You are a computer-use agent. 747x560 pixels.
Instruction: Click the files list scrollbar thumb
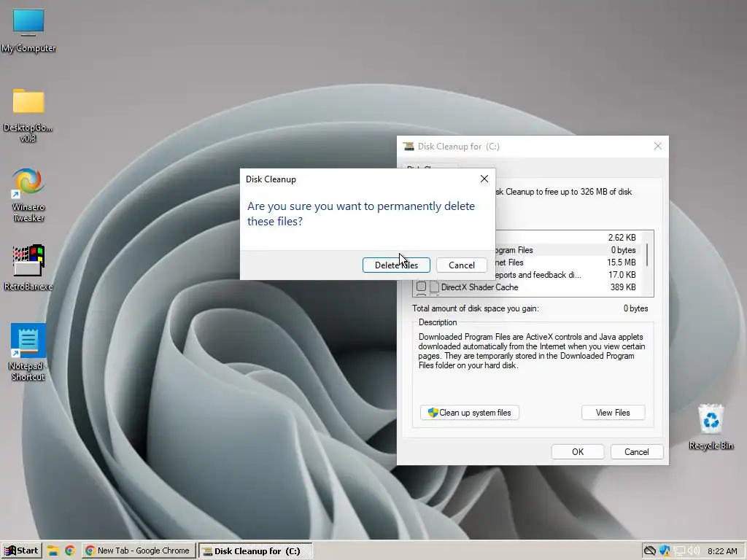pos(647,254)
